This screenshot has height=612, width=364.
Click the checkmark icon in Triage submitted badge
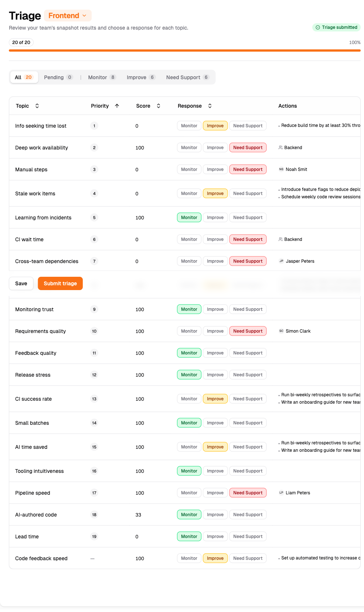(317, 27)
